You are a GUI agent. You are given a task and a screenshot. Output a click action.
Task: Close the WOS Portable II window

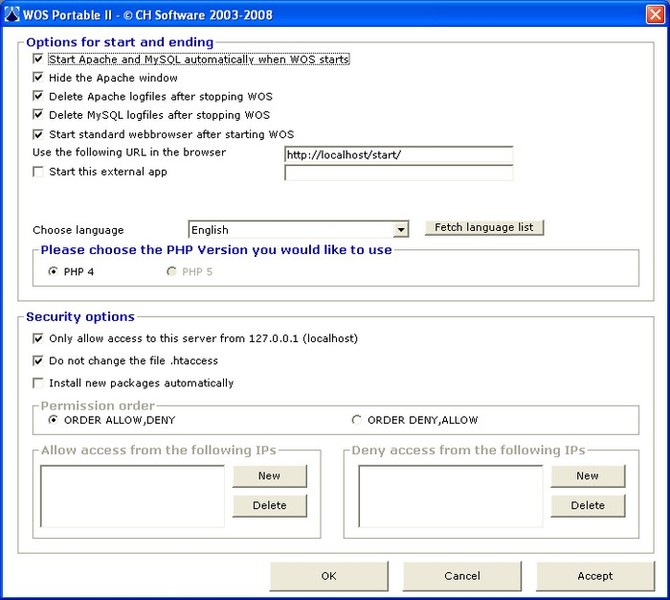click(x=654, y=15)
